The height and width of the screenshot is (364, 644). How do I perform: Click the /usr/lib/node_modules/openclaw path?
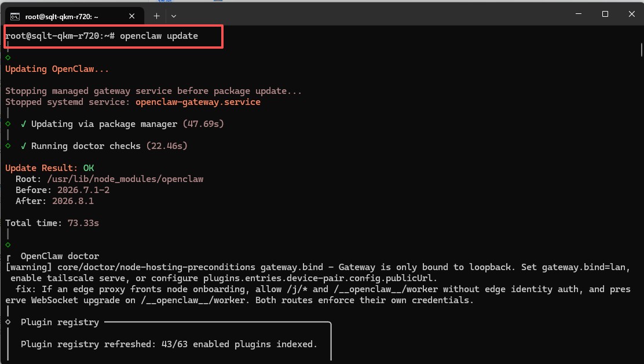[125, 179]
